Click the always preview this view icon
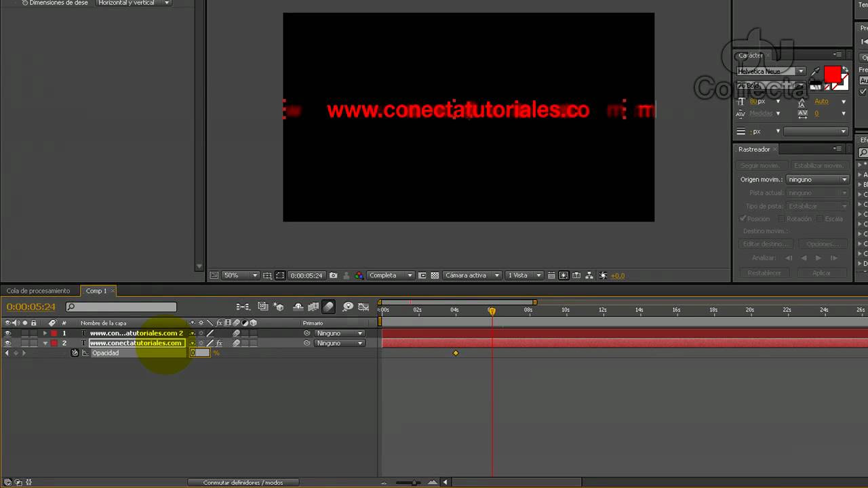 (214, 276)
